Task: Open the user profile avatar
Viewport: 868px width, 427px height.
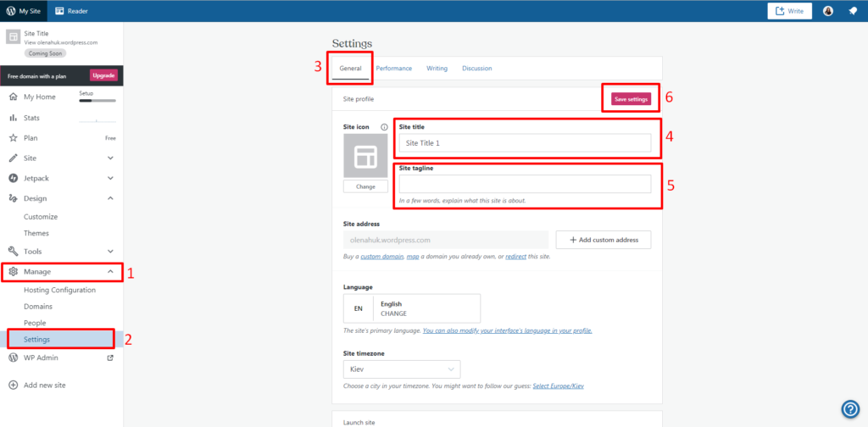Action: [x=828, y=11]
